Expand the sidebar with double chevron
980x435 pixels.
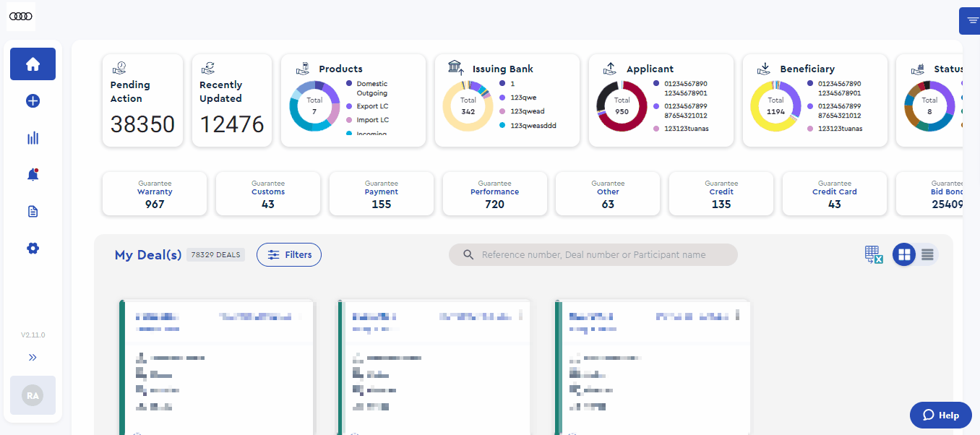click(x=33, y=357)
